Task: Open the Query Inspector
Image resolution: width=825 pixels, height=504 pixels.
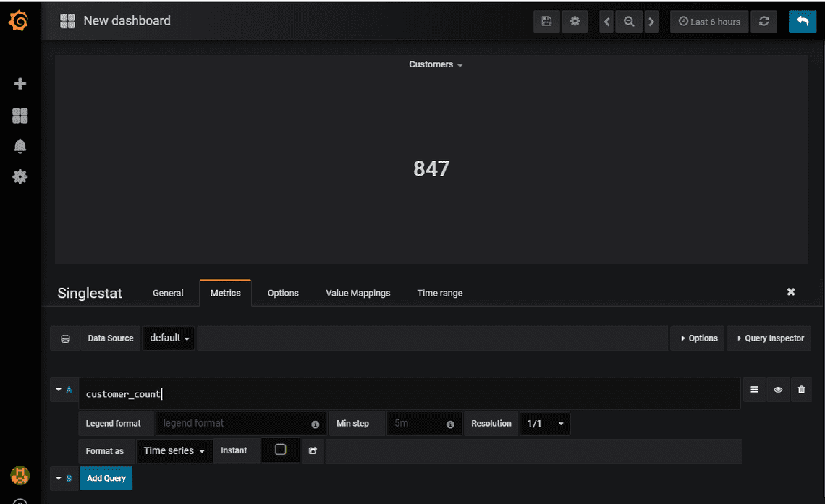Action: (x=769, y=338)
